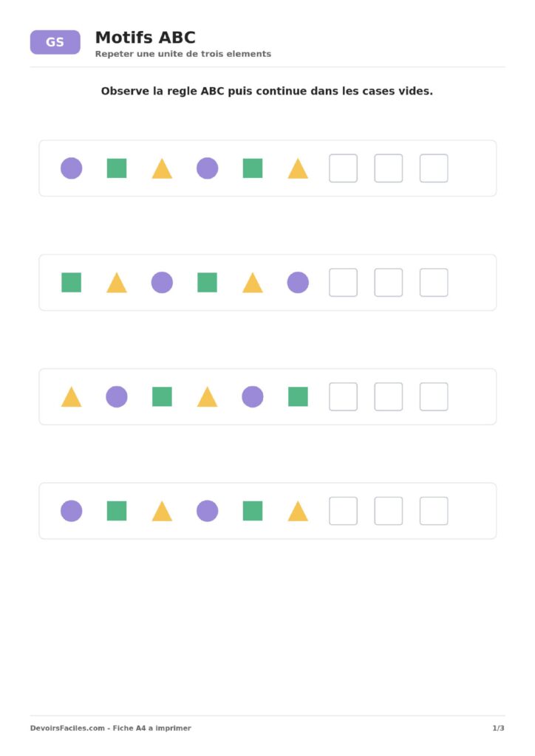Select the first yellow triangle in row two
The width and height of the screenshot is (535, 756).
click(x=117, y=283)
